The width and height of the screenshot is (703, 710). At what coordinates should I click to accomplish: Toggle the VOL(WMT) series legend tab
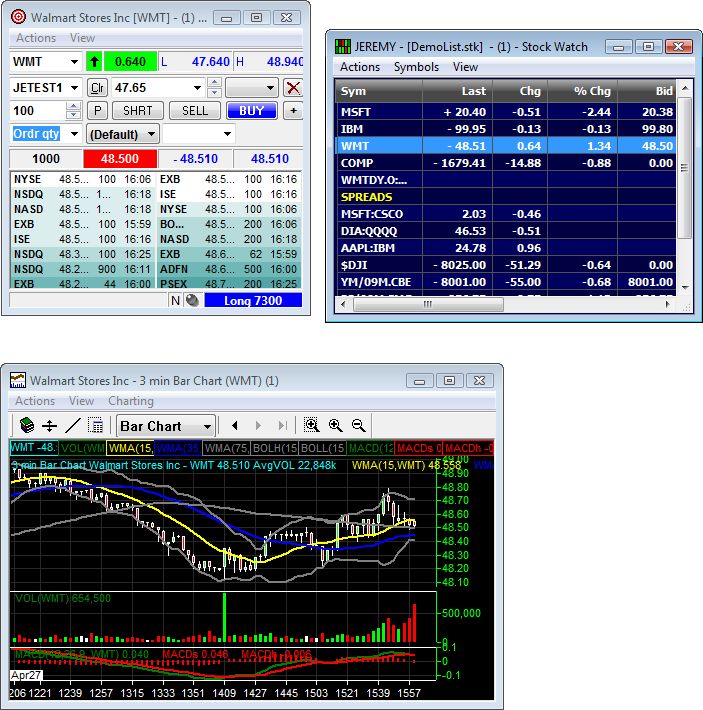tap(82, 448)
